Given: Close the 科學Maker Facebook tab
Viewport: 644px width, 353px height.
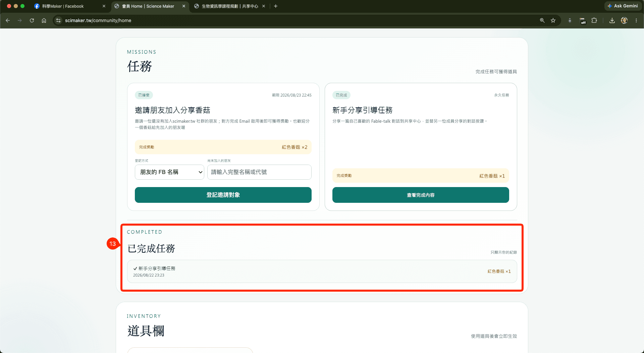Looking at the screenshot, I should (104, 6).
